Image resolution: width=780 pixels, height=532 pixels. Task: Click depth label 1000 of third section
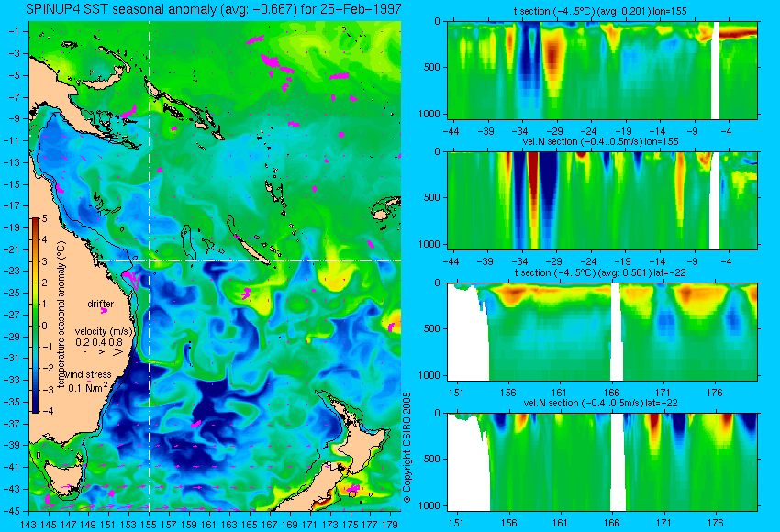[429, 375]
